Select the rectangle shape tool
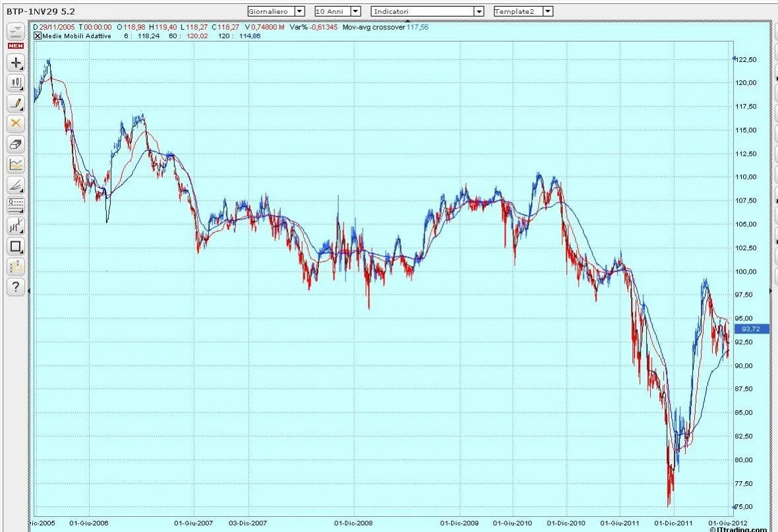This screenshot has width=778, height=532. (x=15, y=246)
